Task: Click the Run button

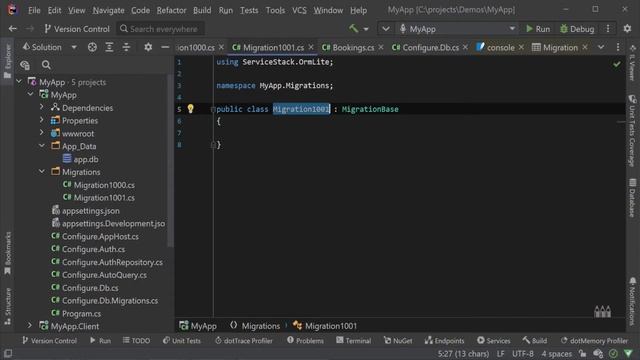Action: coord(538,29)
